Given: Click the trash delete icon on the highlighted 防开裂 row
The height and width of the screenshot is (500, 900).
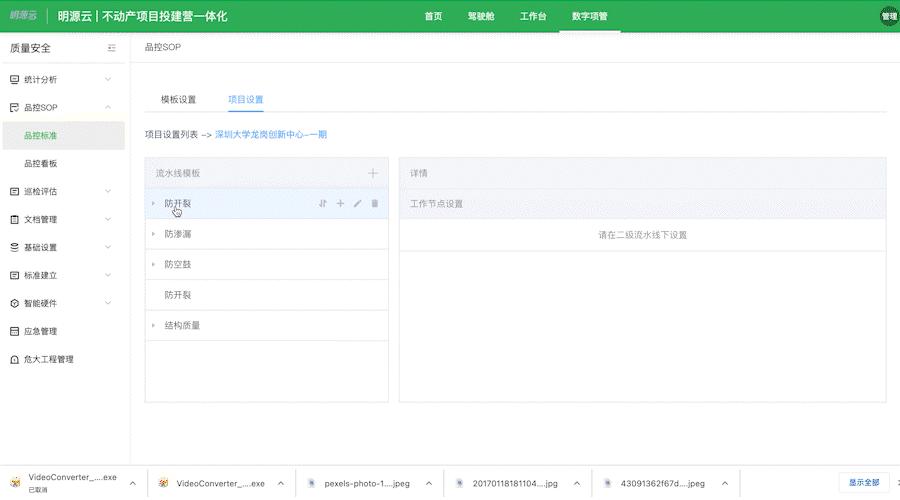Looking at the screenshot, I should click(375, 203).
